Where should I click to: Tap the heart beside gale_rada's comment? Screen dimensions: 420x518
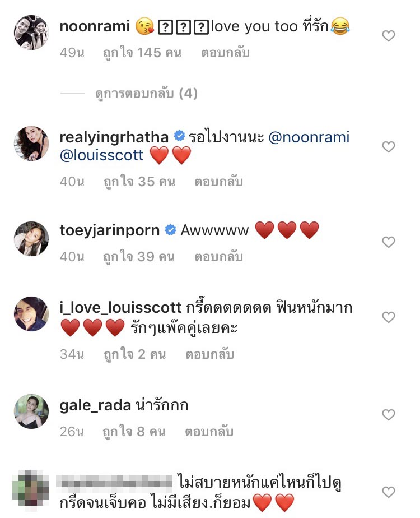388,415
